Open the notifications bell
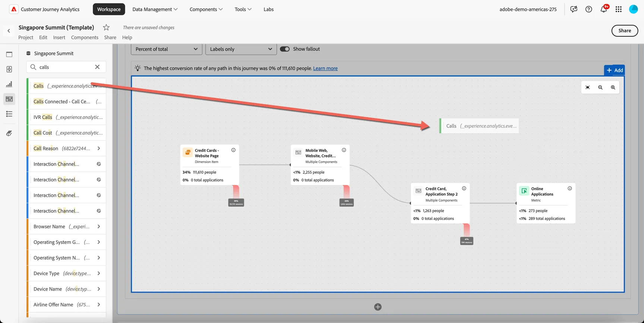Viewport: 644px width, 323px height. click(604, 9)
